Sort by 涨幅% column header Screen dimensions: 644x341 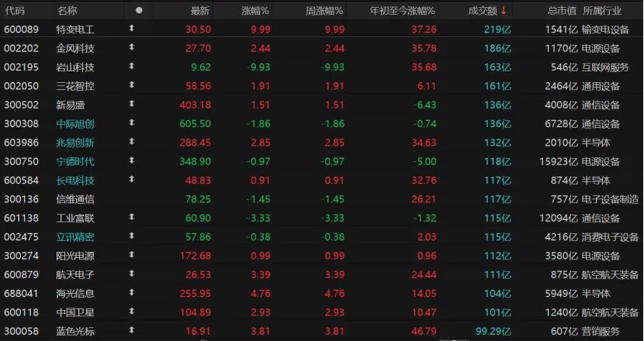255,11
